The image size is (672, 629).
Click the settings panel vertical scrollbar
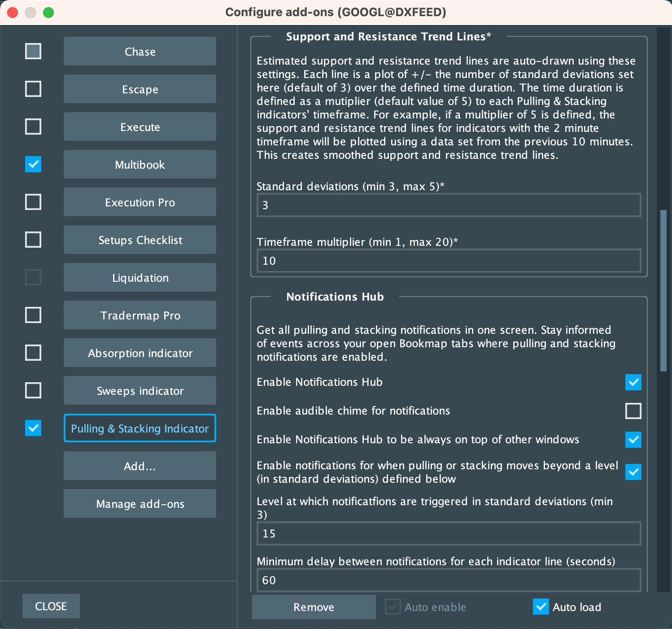[663, 291]
